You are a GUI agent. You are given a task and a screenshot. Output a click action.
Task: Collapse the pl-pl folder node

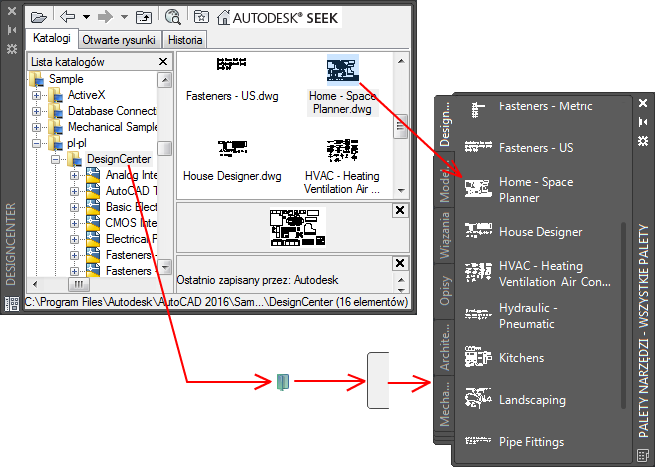pyautogui.click(x=37, y=144)
